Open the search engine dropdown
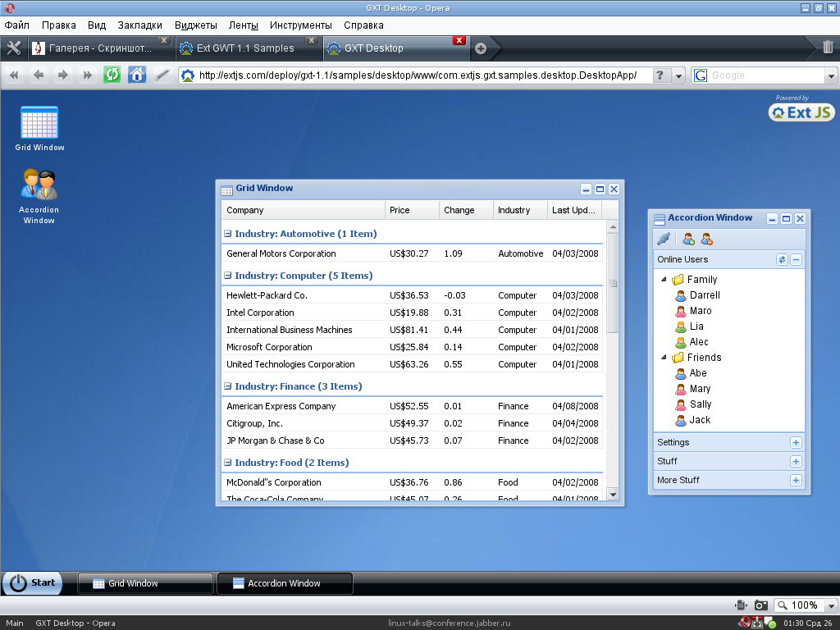Viewport: 840px width, 630px height. click(831, 75)
